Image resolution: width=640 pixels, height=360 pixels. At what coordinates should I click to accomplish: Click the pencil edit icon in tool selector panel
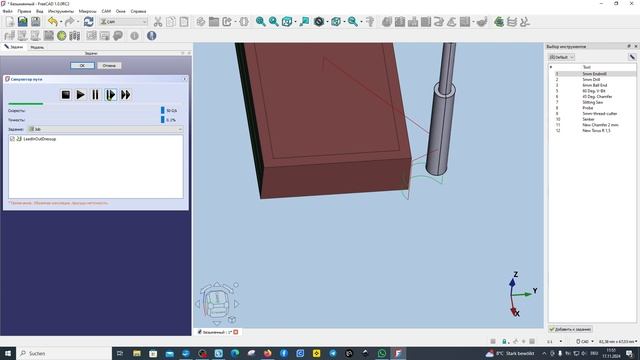[632, 57]
